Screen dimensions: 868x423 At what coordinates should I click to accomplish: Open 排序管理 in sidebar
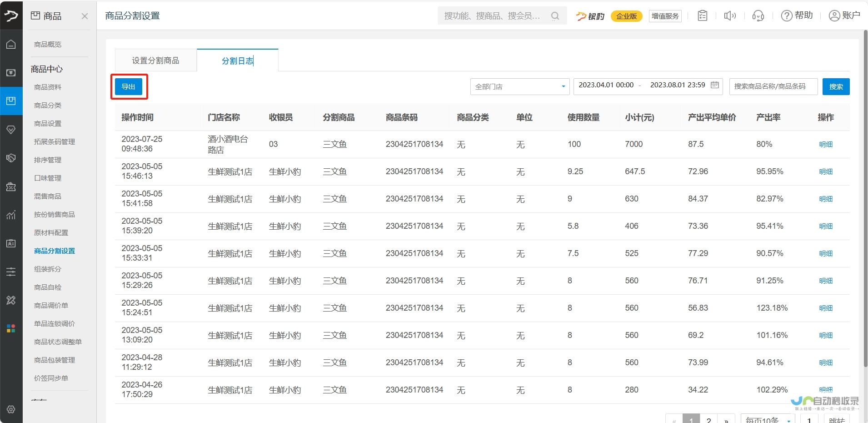coord(48,160)
